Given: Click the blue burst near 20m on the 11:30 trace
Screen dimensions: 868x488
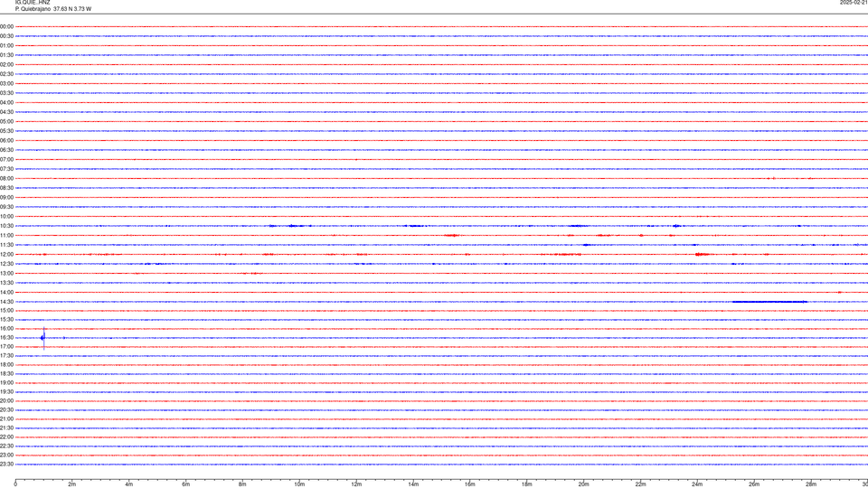Looking at the screenshot, I should pos(587,245).
